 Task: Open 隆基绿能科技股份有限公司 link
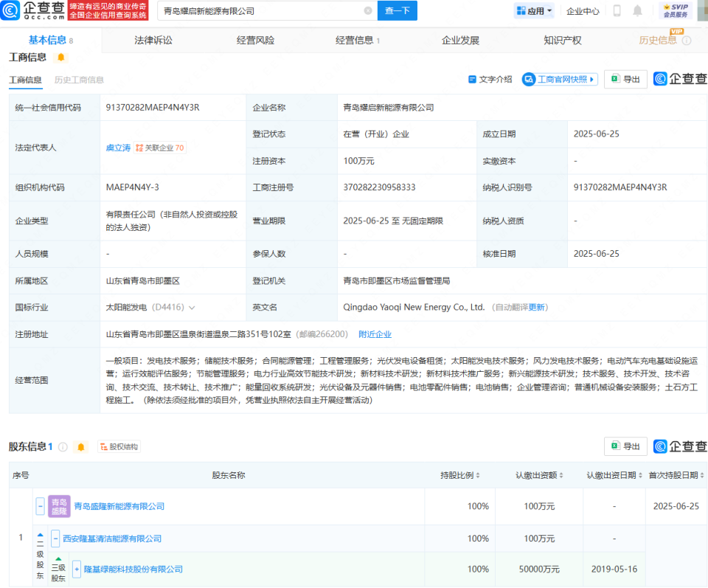point(133,569)
